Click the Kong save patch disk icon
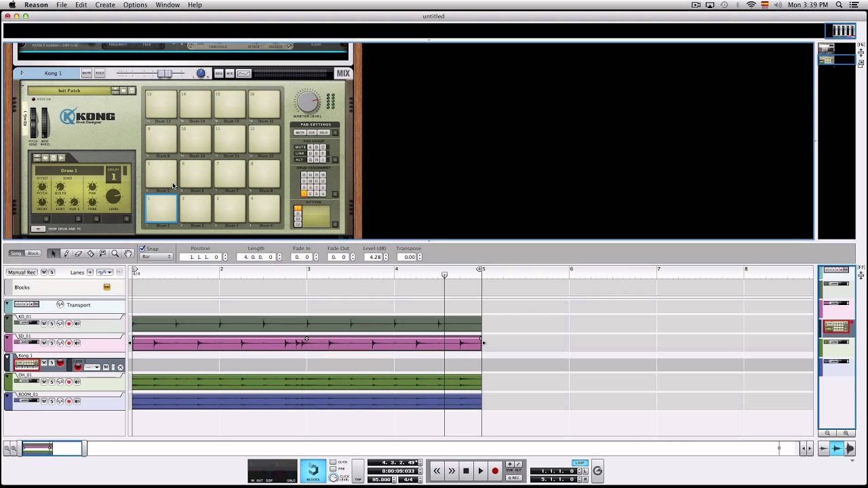 132,90
